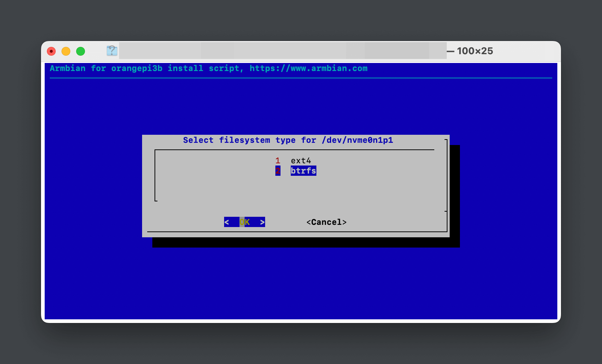The width and height of the screenshot is (602, 364).
Task: Minimize the terminal using the yellow button
Action: pyautogui.click(x=66, y=51)
